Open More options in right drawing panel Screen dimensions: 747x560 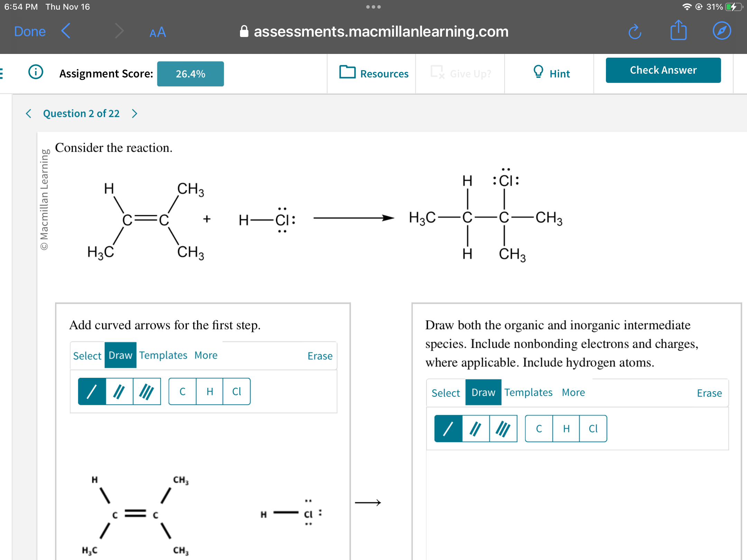(573, 392)
